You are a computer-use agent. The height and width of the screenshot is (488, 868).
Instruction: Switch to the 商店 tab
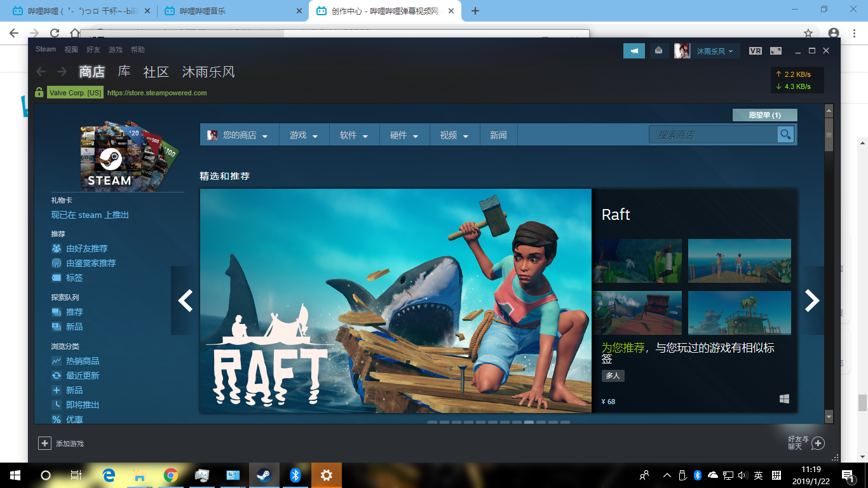tap(92, 72)
